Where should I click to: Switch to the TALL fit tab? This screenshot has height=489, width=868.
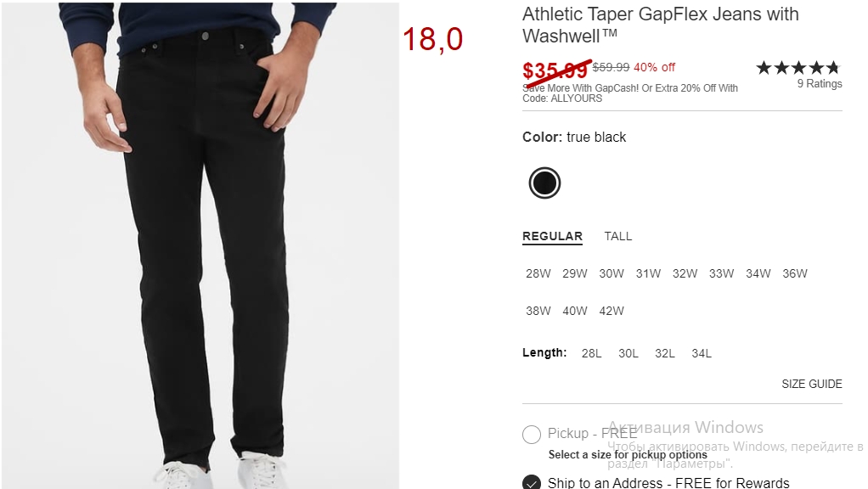pyautogui.click(x=617, y=236)
